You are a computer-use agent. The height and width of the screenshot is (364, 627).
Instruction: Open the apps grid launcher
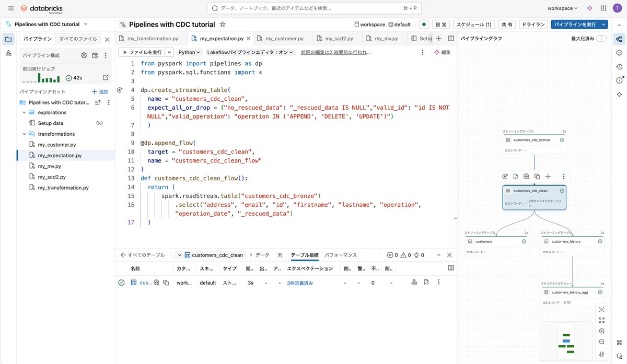coord(603,8)
